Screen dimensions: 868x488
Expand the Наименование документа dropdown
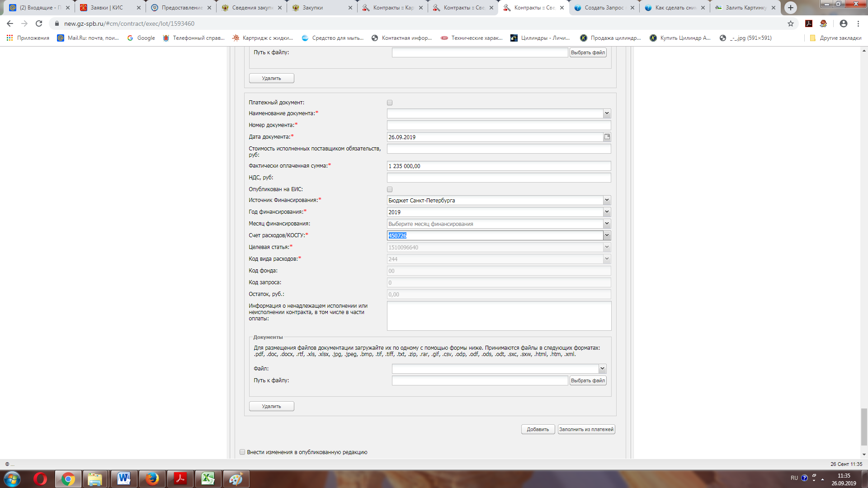click(x=607, y=113)
